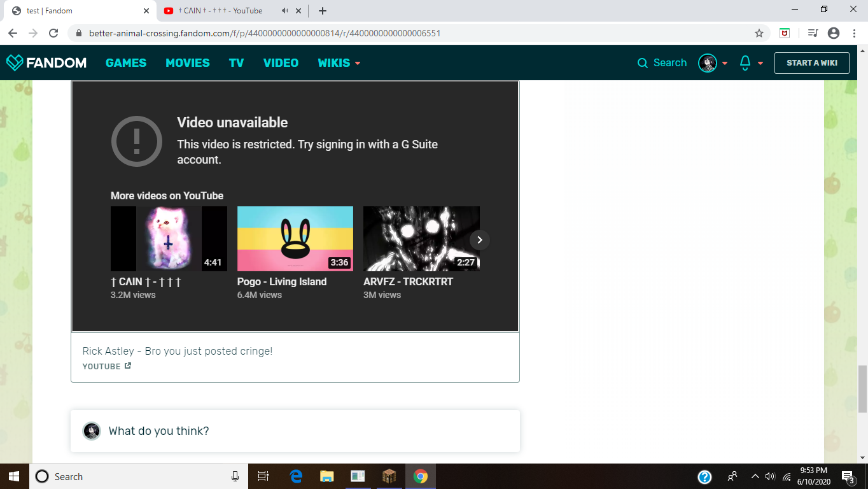Viewport: 868px width, 489px height.
Task: Go back to the previous page
Action: click(13, 33)
